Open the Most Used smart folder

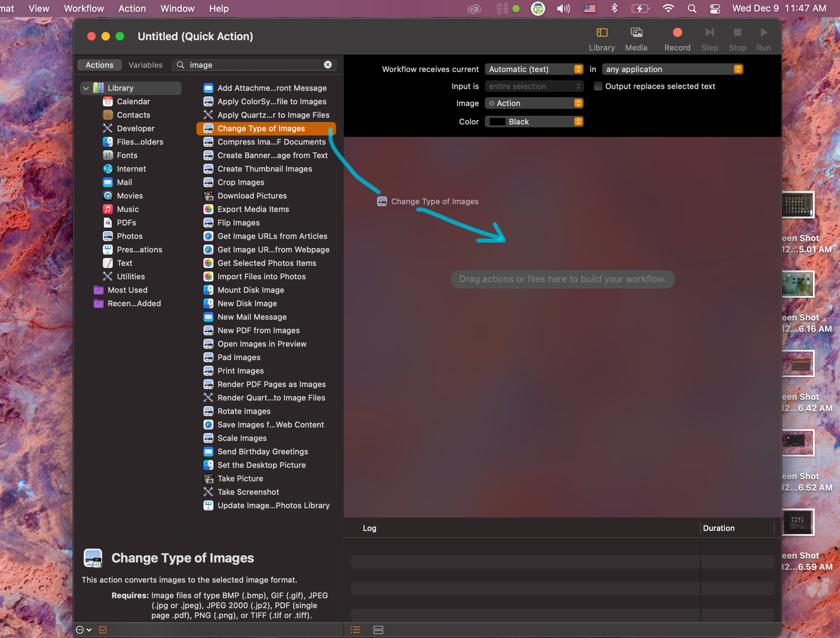pos(127,290)
